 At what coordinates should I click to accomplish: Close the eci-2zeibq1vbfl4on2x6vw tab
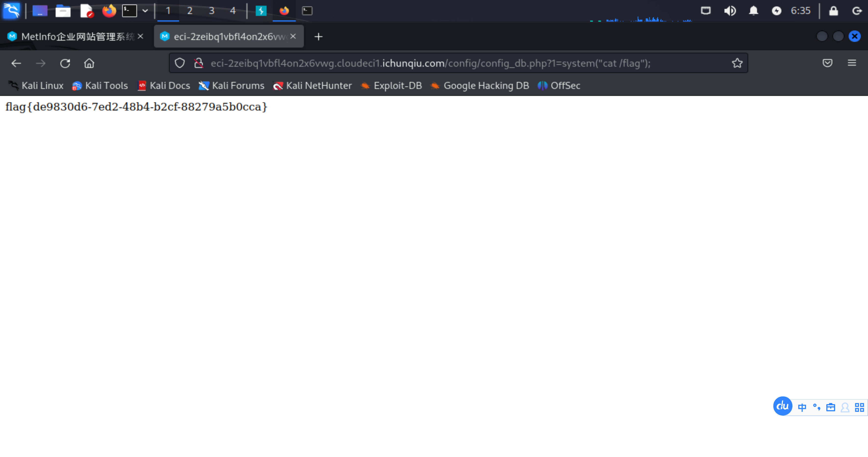click(293, 36)
